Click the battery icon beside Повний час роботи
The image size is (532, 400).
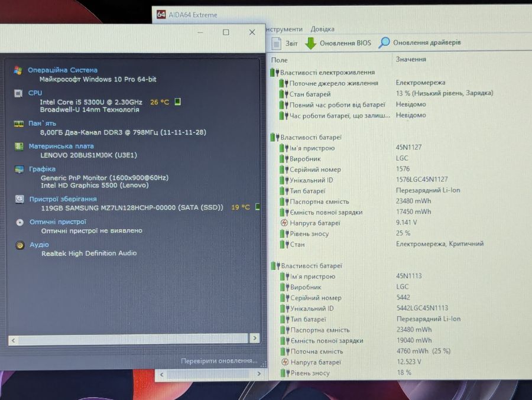tap(283, 105)
